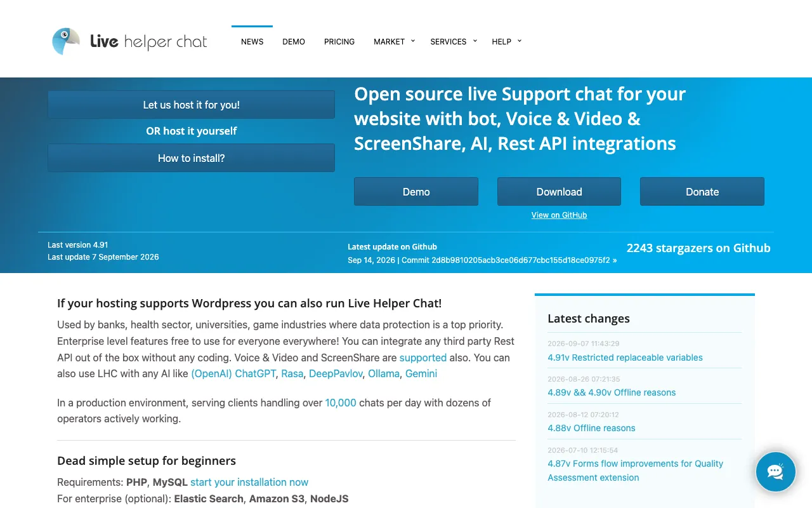
Task: Click the SERVICES menu label
Action: tap(448, 42)
